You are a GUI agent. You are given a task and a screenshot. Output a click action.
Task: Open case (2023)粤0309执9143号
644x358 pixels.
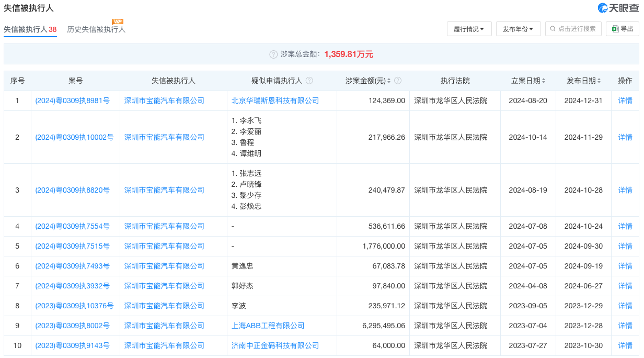(x=73, y=345)
